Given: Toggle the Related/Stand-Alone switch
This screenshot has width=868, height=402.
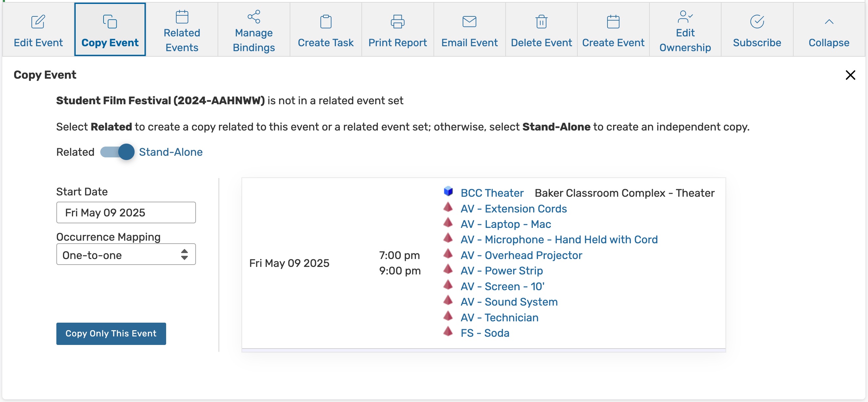Looking at the screenshot, I should 117,152.
